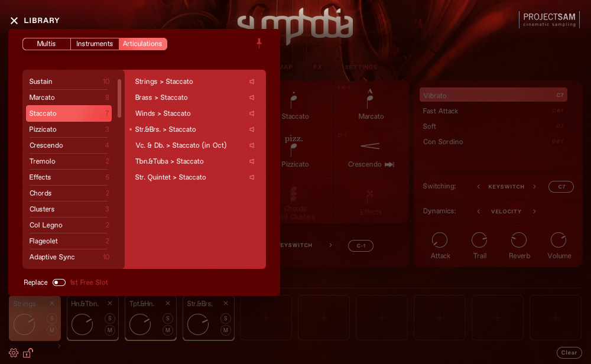Preview Tbn.&Tuba > Staccato with speaker icon
Image resolution: width=591 pixels, height=364 pixels.
[252, 161]
